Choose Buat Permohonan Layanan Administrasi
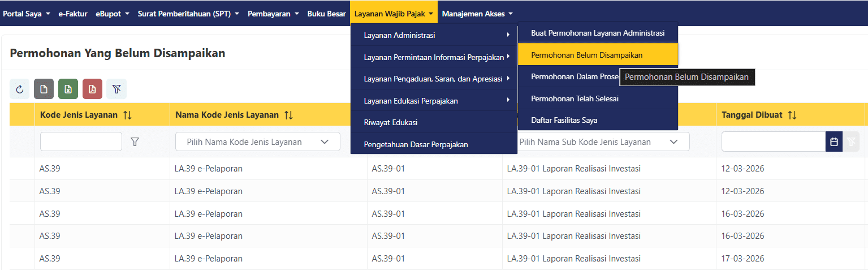 tap(598, 33)
